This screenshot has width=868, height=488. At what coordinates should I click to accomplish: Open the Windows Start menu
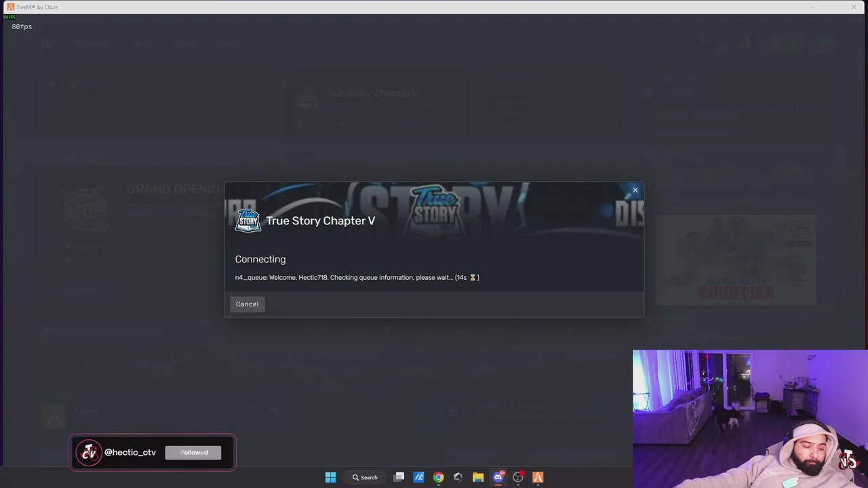point(330,477)
